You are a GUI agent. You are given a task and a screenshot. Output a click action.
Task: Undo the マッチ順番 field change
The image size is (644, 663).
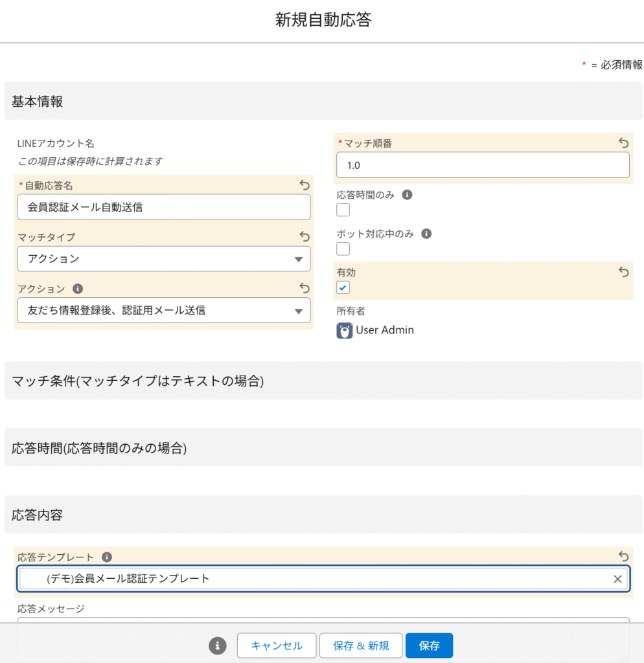click(x=623, y=143)
